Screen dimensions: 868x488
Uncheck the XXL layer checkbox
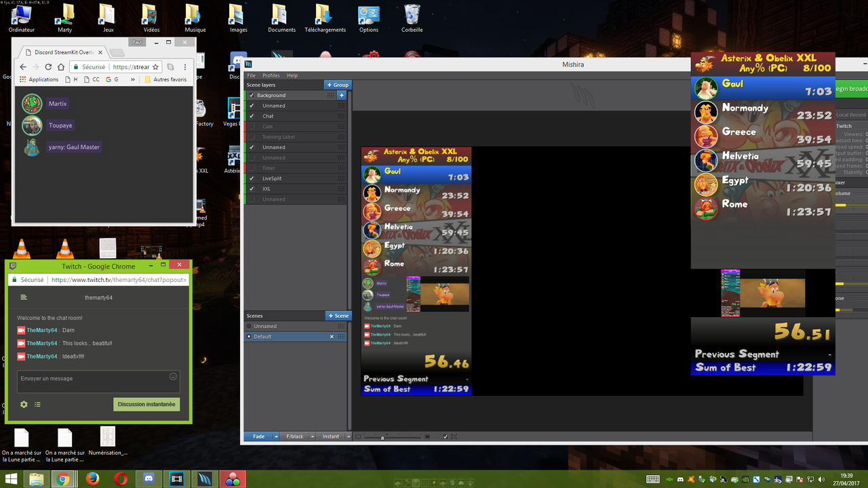(252, 189)
